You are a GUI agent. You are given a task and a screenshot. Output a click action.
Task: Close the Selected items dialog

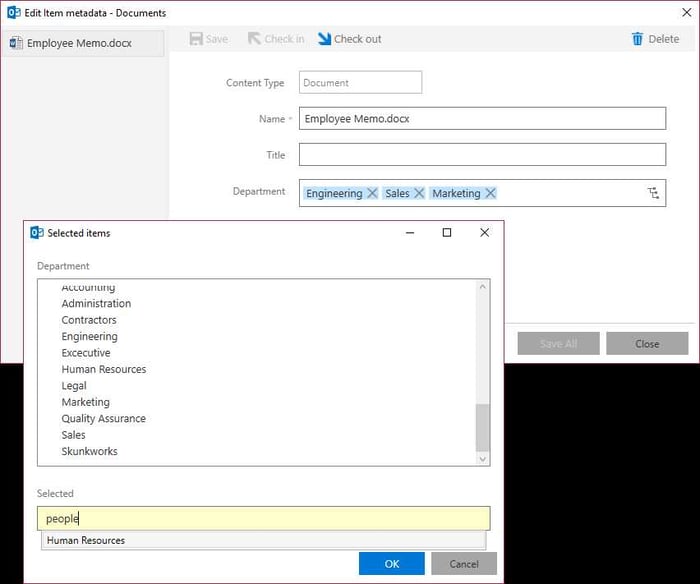pos(484,233)
